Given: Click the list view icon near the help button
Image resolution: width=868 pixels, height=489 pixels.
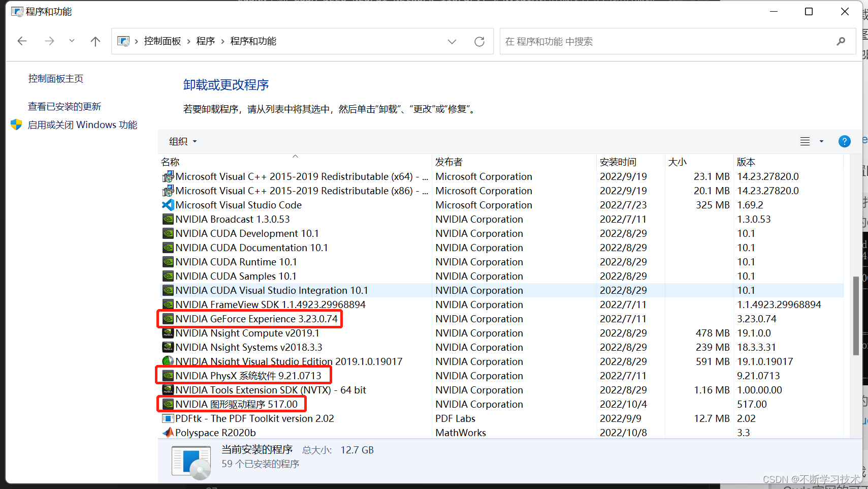Looking at the screenshot, I should (805, 141).
